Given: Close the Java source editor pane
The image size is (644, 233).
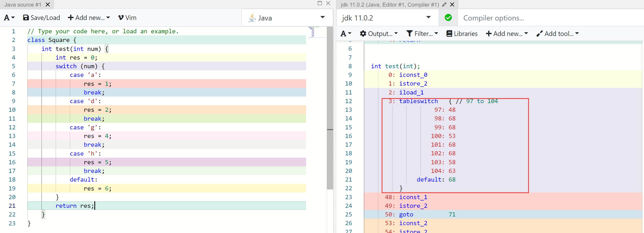Looking at the screenshot, I should [x=328, y=3].
